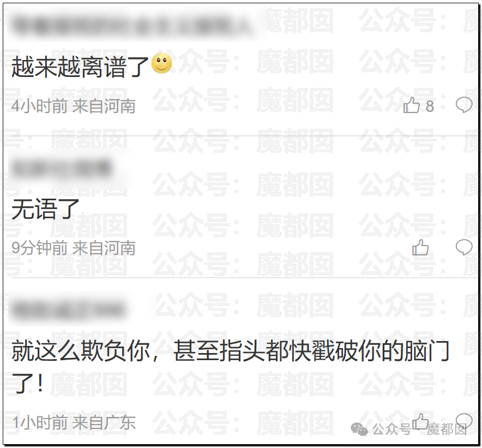Select the comment text "无语了"
The height and width of the screenshot is (448, 482).
(45, 209)
